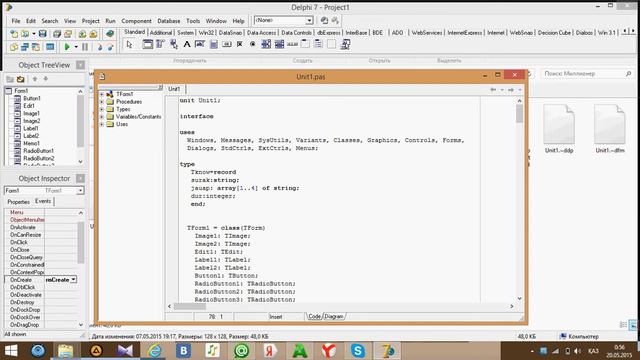Switch to the Data Access palette tab

(x=261, y=33)
